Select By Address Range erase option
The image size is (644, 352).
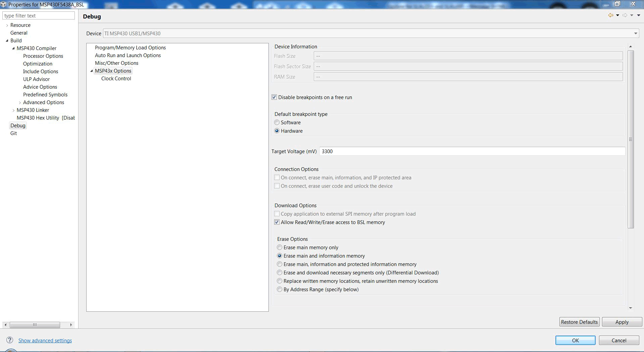click(x=280, y=290)
